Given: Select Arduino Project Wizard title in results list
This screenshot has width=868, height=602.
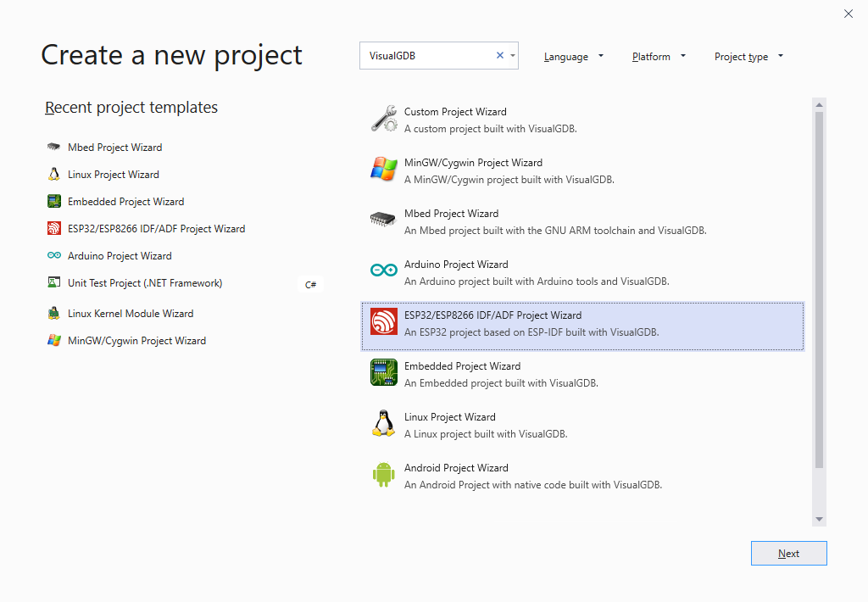Looking at the screenshot, I should point(456,265).
